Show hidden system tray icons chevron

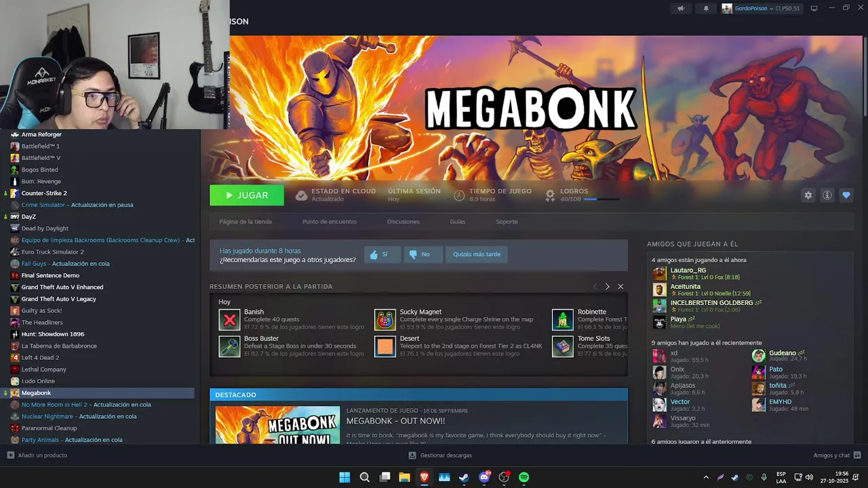(706, 477)
